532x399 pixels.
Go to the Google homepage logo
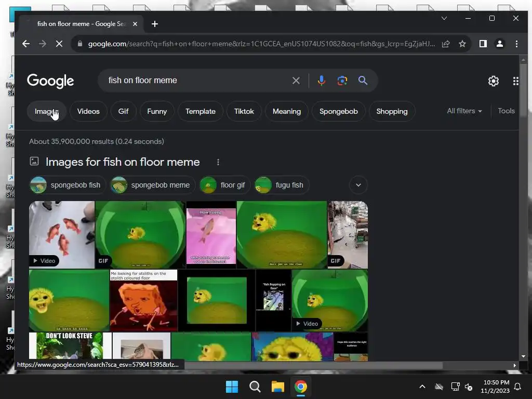(x=50, y=81)
